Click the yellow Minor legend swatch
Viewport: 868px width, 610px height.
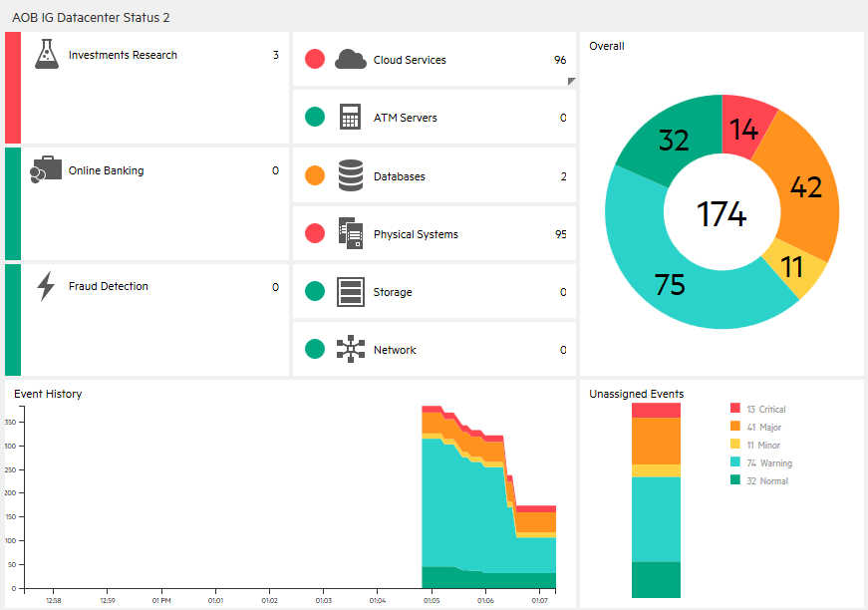click(735, 444)
